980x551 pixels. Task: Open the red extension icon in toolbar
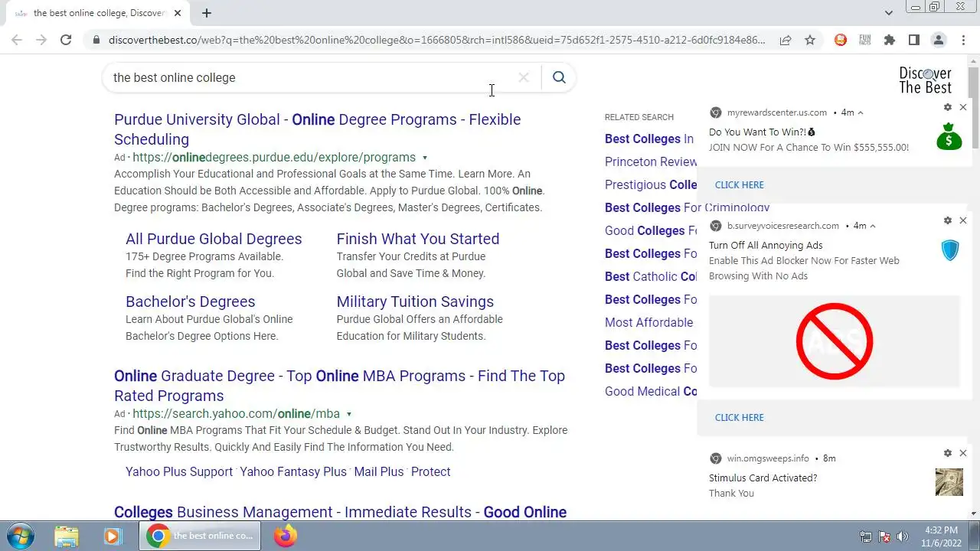pyautogui.click(x=841, y=40)
